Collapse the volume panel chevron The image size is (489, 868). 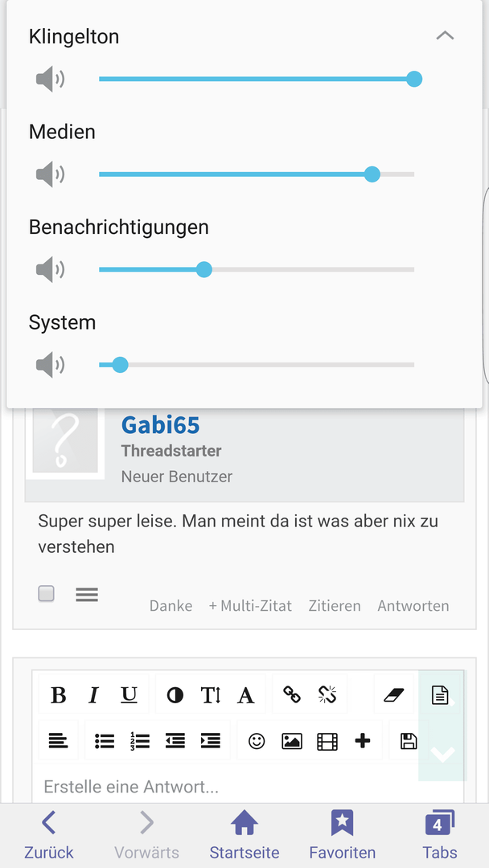(445, 36)
